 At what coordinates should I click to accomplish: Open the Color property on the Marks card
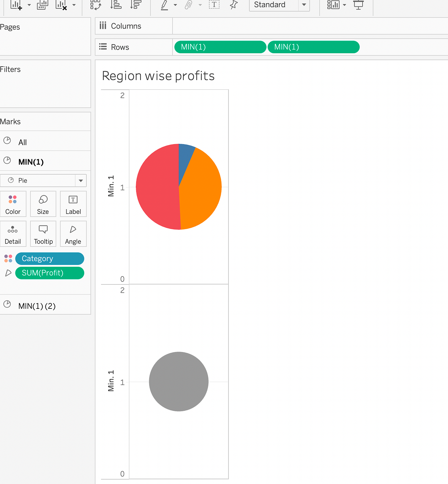[x=13, y=204]
